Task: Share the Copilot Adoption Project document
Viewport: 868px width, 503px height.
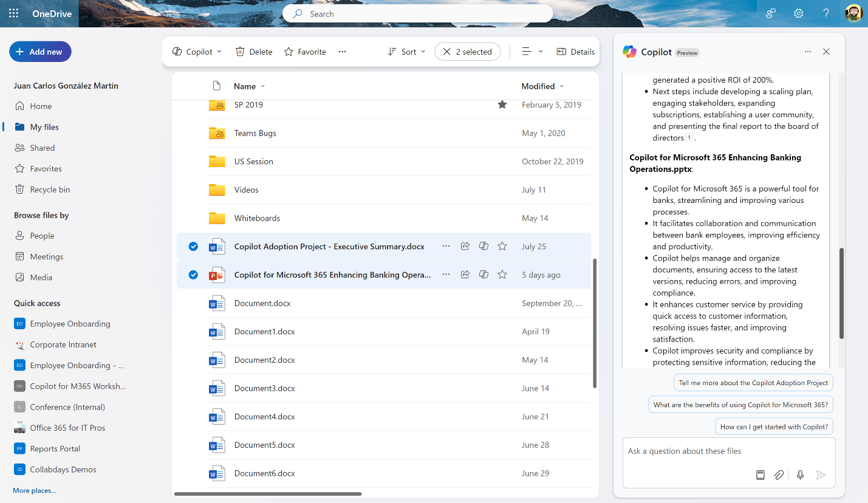Action: click(x=465, y=246)
